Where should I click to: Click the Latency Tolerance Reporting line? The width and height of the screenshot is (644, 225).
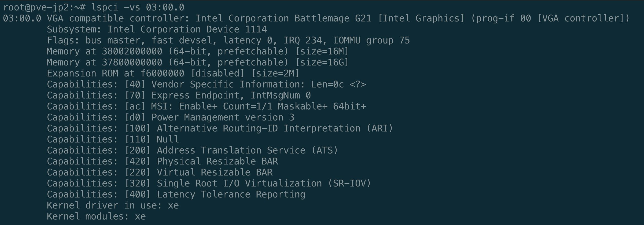231,194
